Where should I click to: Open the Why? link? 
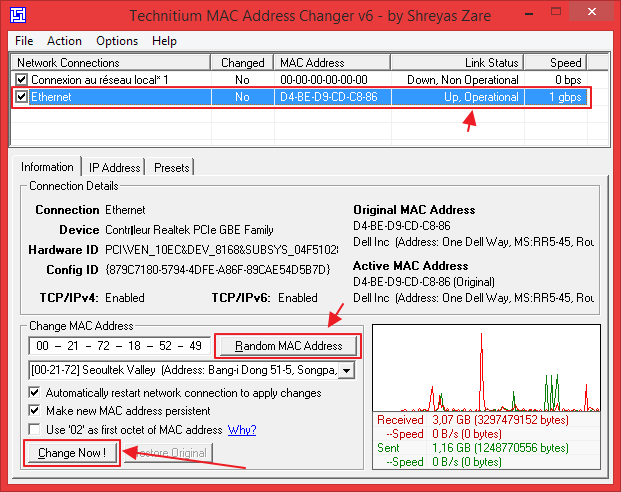coord(242,430)
